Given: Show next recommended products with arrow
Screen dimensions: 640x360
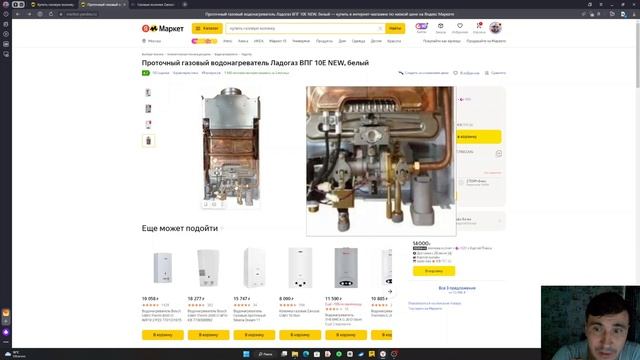Looking at the screenshot, I should (x=390, y=291).
